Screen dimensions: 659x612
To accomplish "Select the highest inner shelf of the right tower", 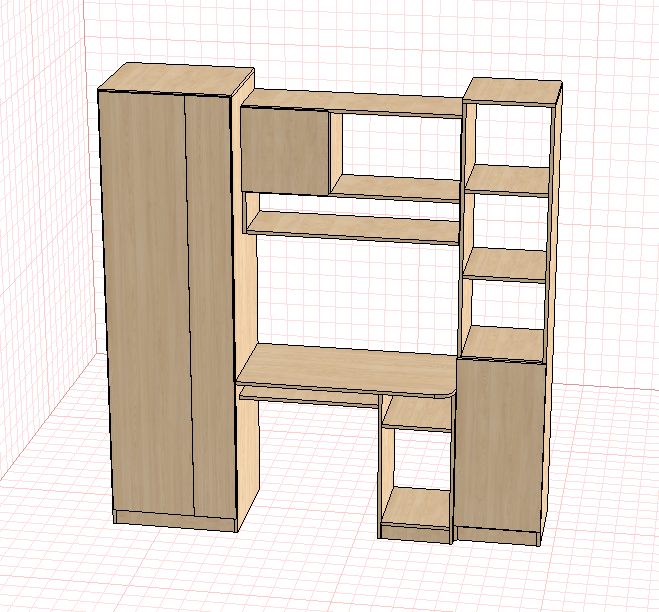I will pos(508,180).
